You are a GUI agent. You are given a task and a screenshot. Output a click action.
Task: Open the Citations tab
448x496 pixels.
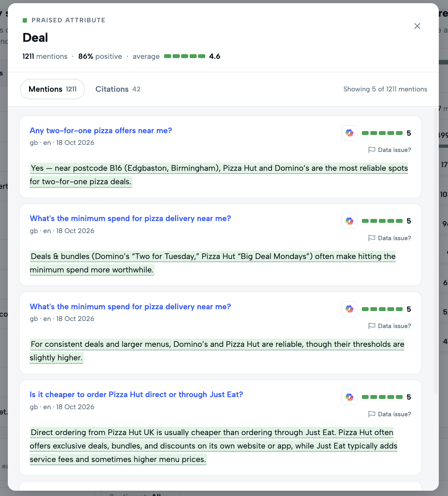[x=118, y=89]
